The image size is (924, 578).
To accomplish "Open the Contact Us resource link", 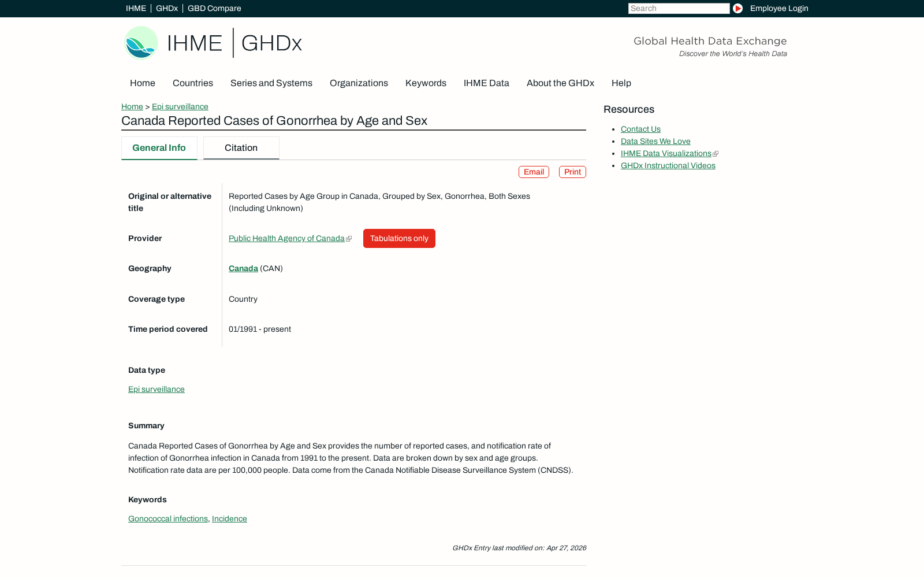I will (640, 129).
